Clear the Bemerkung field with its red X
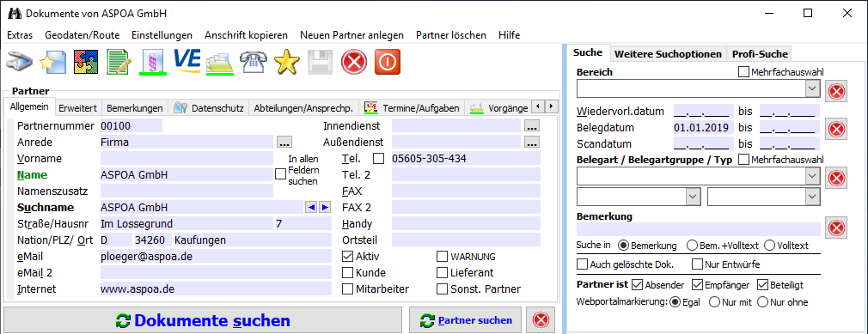The width and height of the screenshot is (868, 334). (x=836, y=228)
